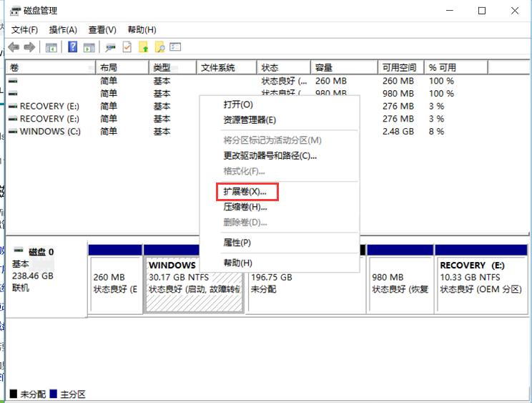Click disk icon next to 磁盘 0 label
Image resolution: width=532 pixels, height=403 pixels.
[19, 251]
